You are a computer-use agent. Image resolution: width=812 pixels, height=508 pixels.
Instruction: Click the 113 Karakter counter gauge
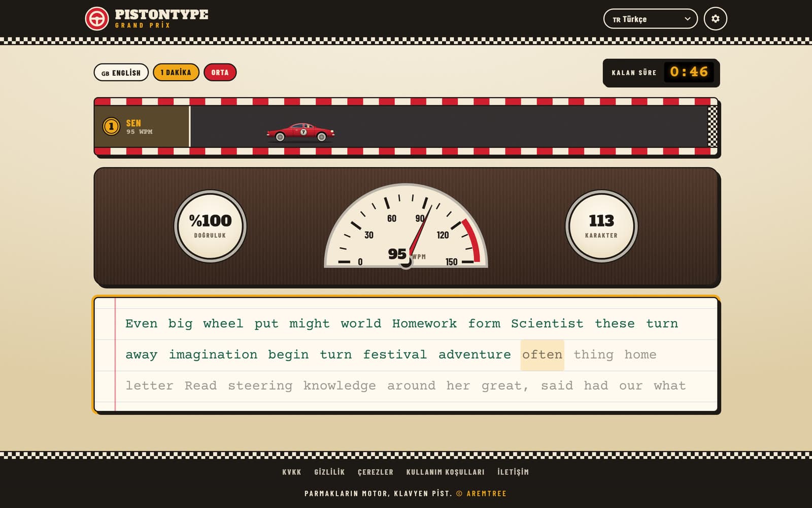pyautogui.click(x=601, y=226)
